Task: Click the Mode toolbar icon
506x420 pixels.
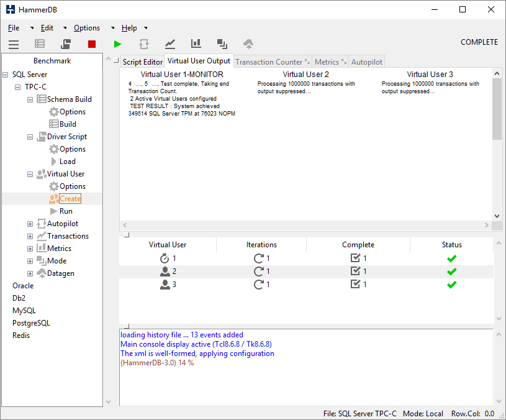Action: [222, 44]
